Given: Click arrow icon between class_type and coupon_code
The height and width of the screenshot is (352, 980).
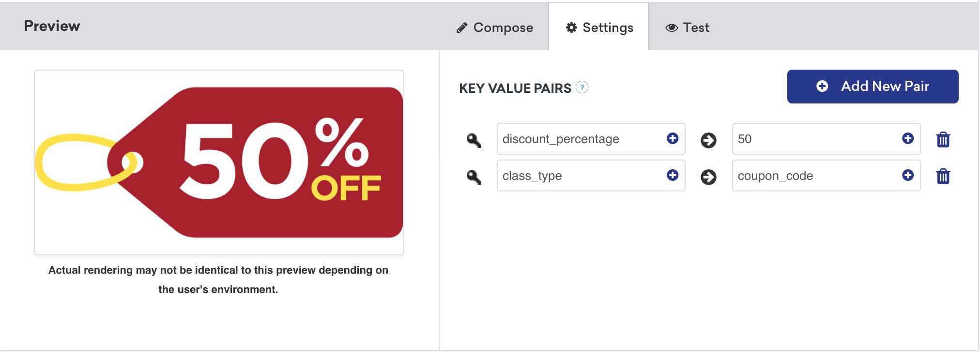Looking at the screenshot, I should tap(708, 177).
